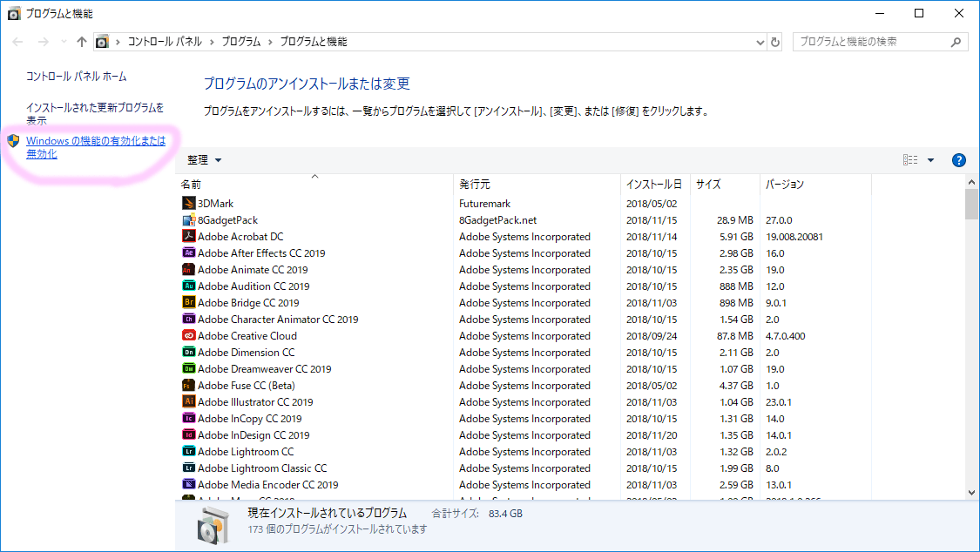The width and height of the screenshot is (980, 552).
Task: Click the scroll up arrow of list
Action: (x=971, y=182)
